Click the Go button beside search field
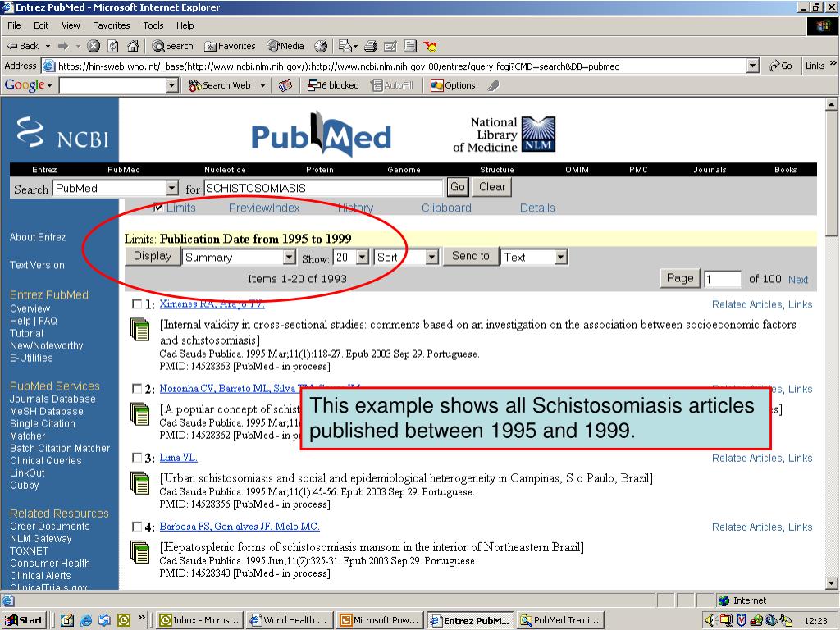This screenshot has height=630, width=840. pyautogui.click(x=458, y=187)
